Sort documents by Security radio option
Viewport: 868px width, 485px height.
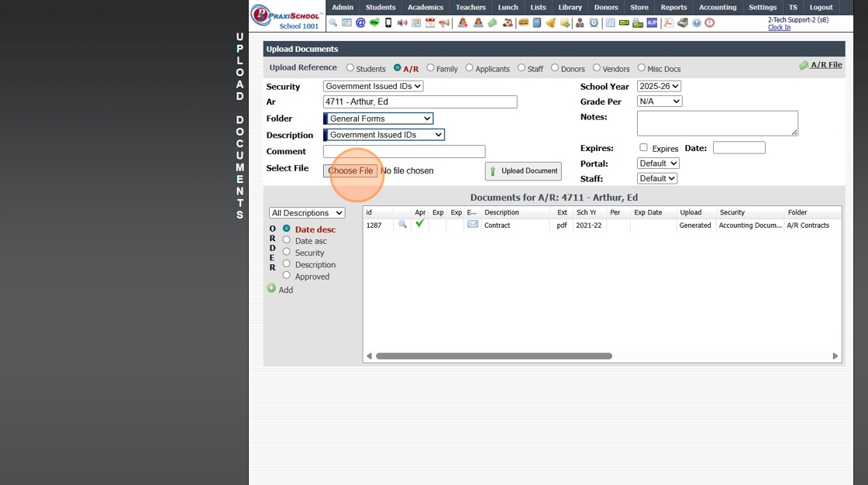[287, 253]
